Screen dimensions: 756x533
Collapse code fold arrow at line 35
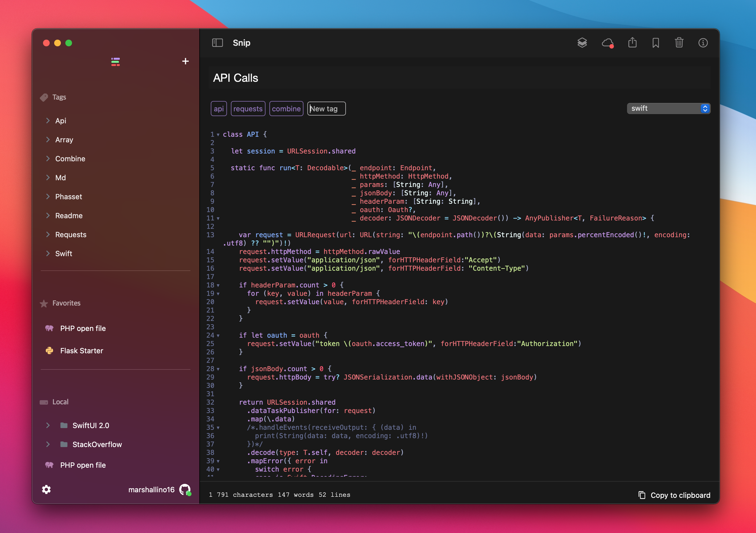(x=218, y=428)
